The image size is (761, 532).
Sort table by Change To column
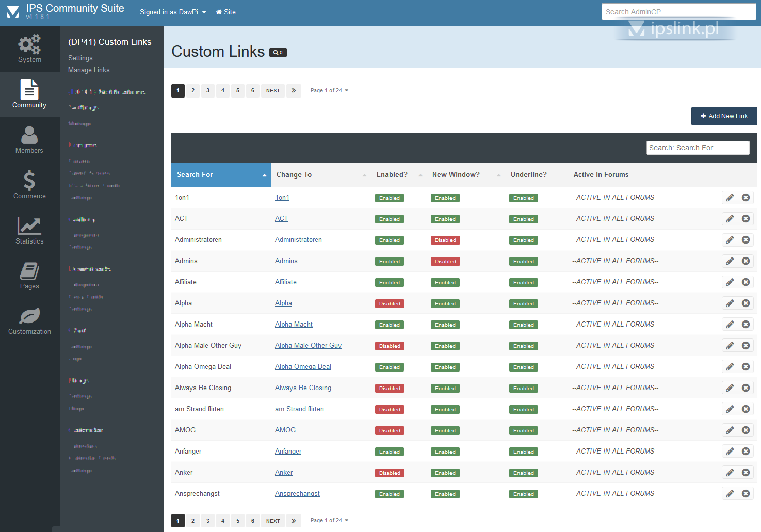pyautogui.click(x=321, y=175)
